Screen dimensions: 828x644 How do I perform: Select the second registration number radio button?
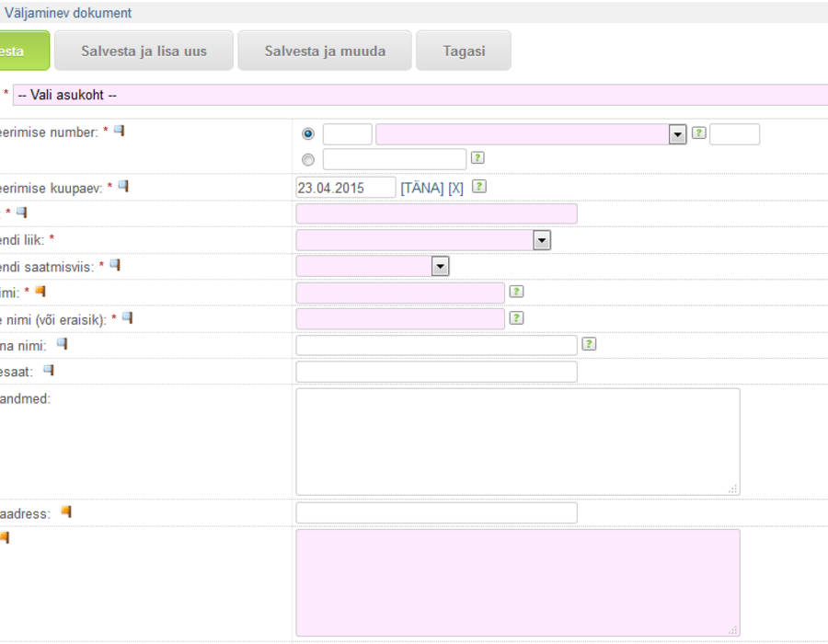(308, 159)
